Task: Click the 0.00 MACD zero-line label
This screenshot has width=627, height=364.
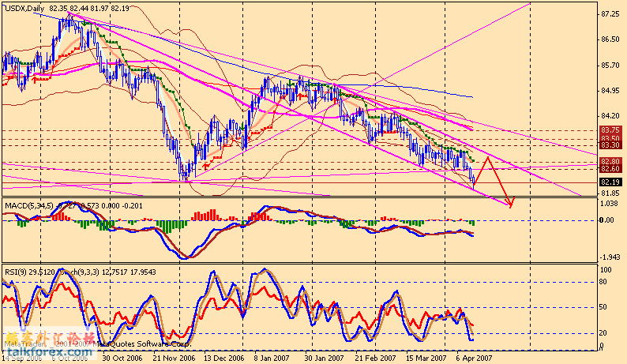Action: 607,220
